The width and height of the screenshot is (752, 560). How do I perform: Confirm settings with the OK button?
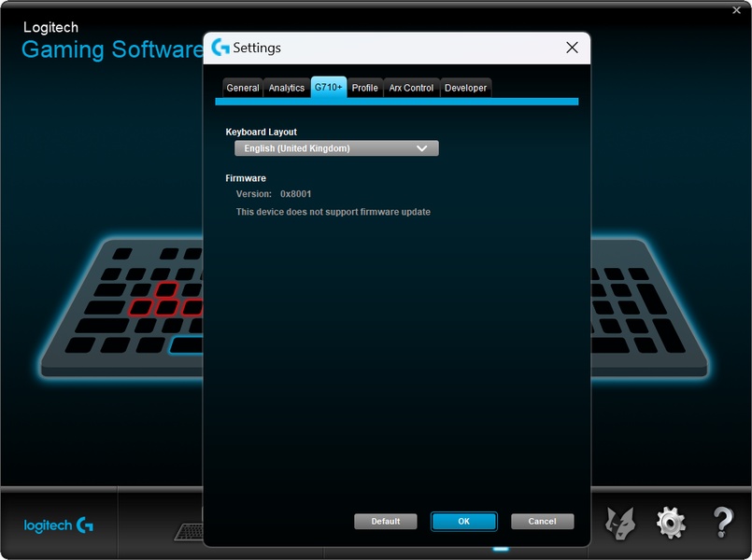pyautogui.click(x=463, y=522)
